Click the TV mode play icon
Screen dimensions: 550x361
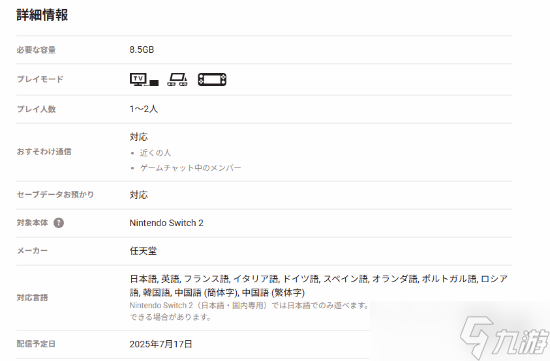[144, 79]
